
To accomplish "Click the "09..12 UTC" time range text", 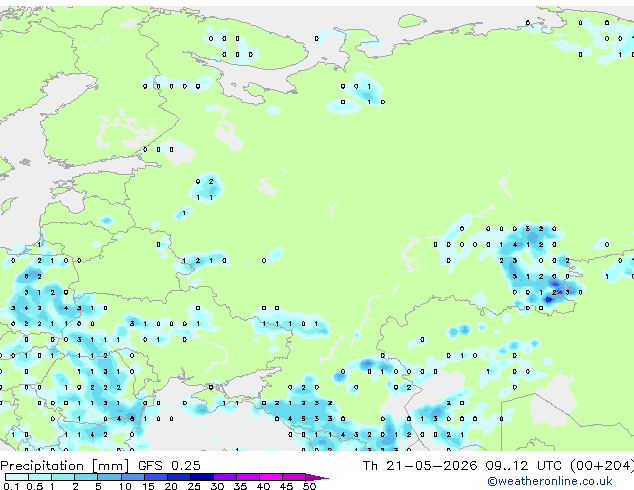I will (524, 466).
